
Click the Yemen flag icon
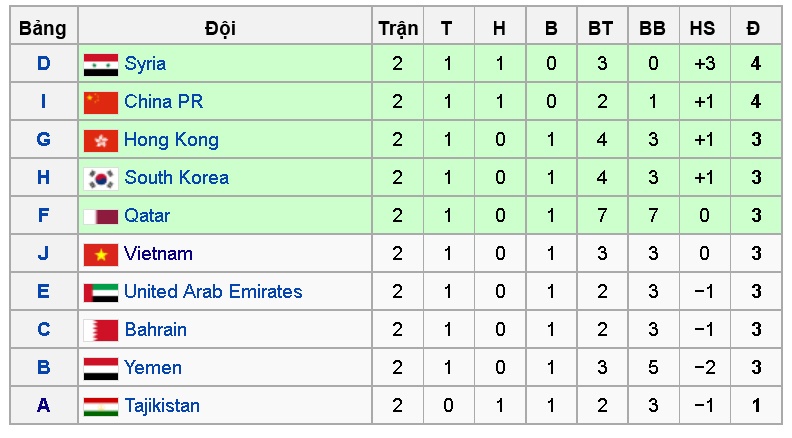pyautogui.click(x=101, y=368)
